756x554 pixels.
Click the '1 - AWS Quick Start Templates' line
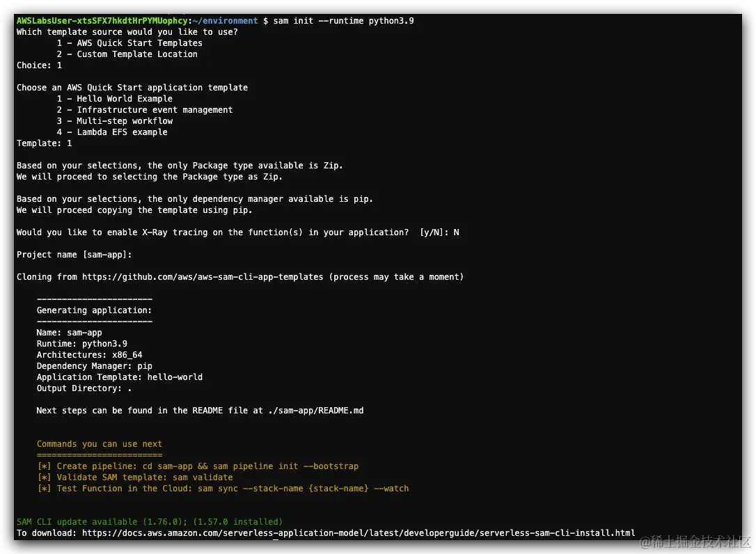(x=129, y=43)
